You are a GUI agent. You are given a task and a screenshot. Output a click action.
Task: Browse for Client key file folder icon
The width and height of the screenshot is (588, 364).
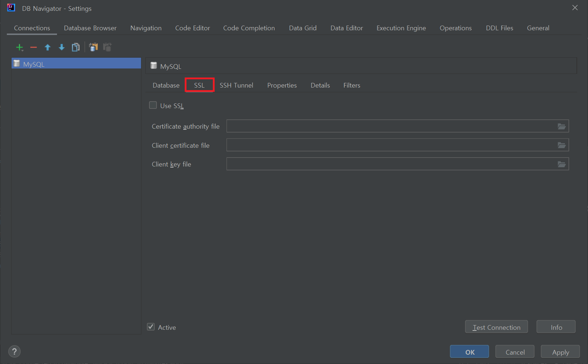point(562,164)
